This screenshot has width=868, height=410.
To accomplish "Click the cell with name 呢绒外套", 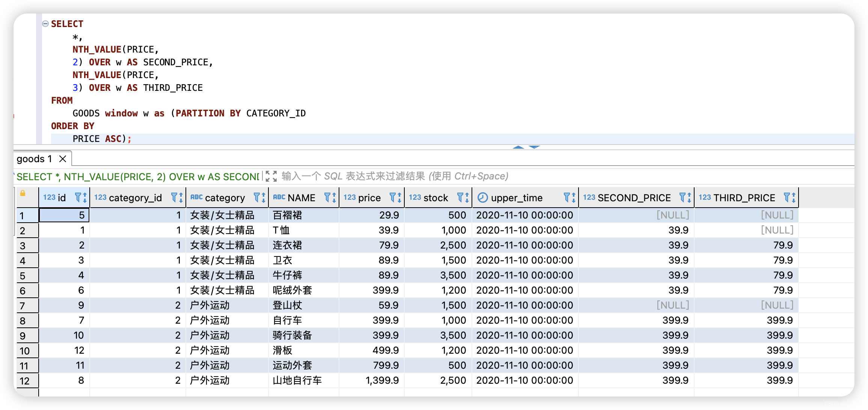I will (304, 290).
